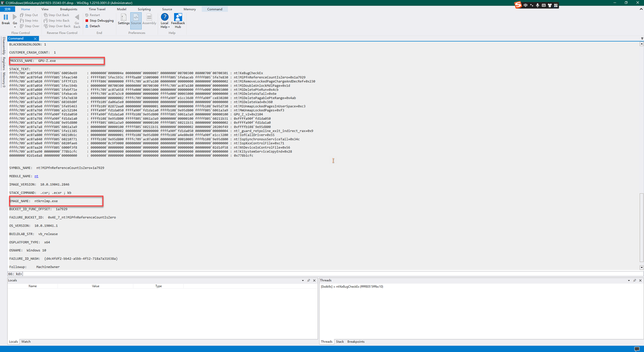Open the Time Travel ribbon tab
The image size is (644, 352).
[97, 9]
